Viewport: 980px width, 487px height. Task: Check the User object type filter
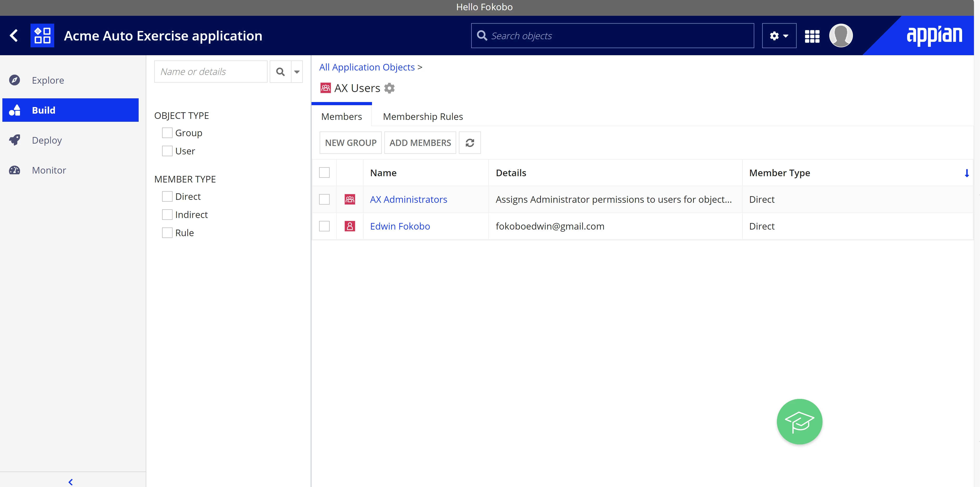click(x=167, y=151)
